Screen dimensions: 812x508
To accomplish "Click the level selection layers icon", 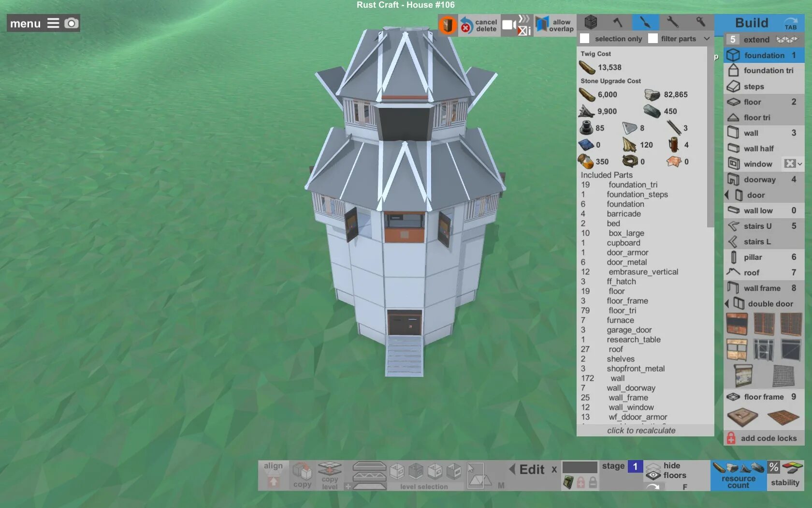I will pyautogui.click(x=369, y=475).
